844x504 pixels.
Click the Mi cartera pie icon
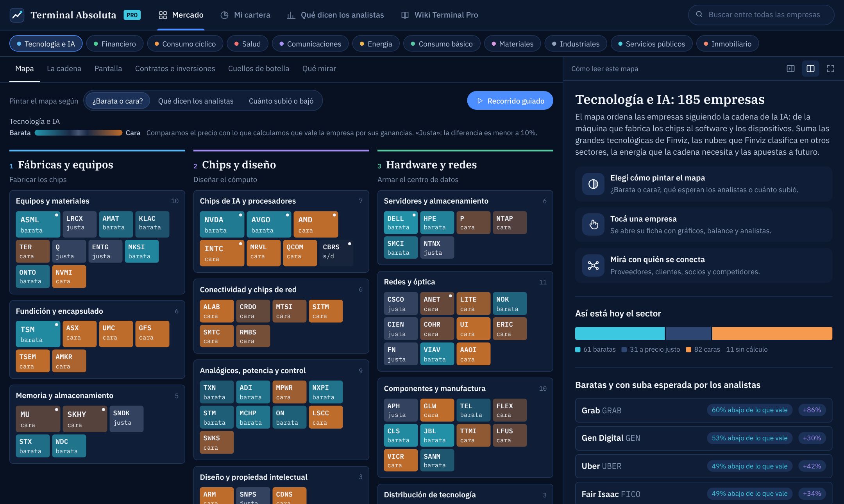point(224,15)
